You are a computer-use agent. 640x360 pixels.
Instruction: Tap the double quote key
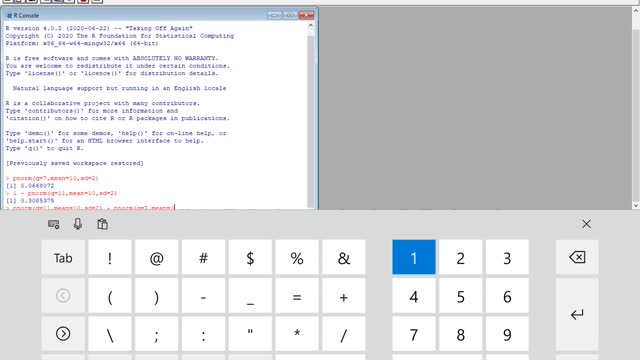[x=250, y=334]
